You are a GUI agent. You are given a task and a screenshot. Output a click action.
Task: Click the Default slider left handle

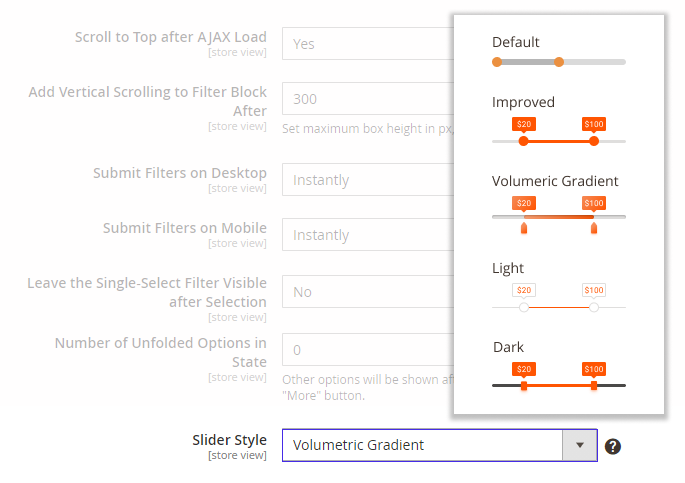[x=497, y=62]
